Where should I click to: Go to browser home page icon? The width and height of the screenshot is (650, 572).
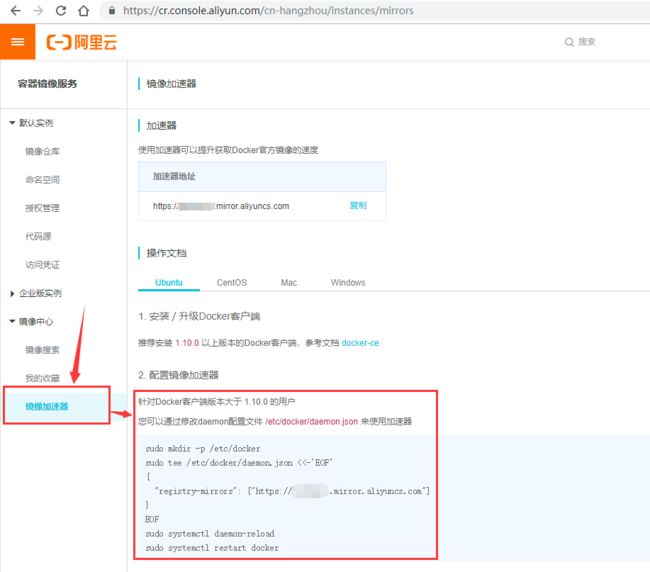84,10
